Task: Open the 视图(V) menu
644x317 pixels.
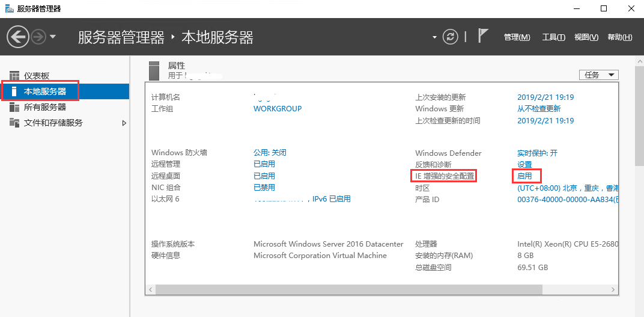Action: (586, 37)
